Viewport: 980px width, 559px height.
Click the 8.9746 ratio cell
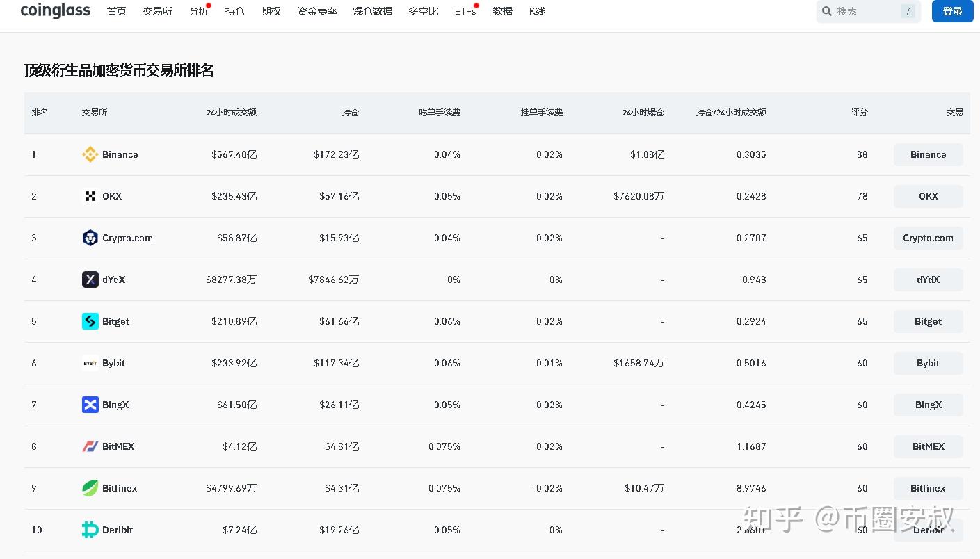tap(751, 488)
